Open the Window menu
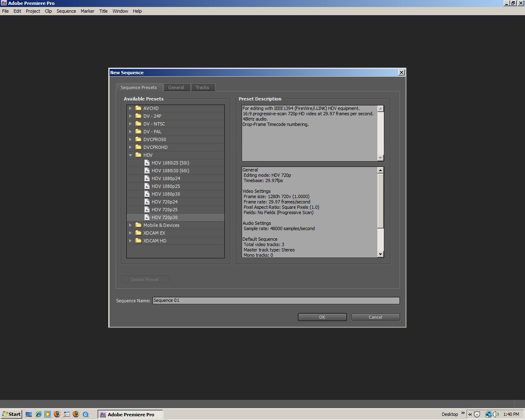The width and height of the screenshot is (525, 420). (x=120, y=11)
